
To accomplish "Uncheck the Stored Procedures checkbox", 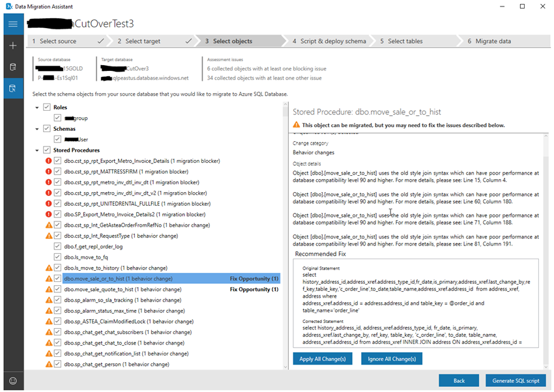I will tap(46, 149).
